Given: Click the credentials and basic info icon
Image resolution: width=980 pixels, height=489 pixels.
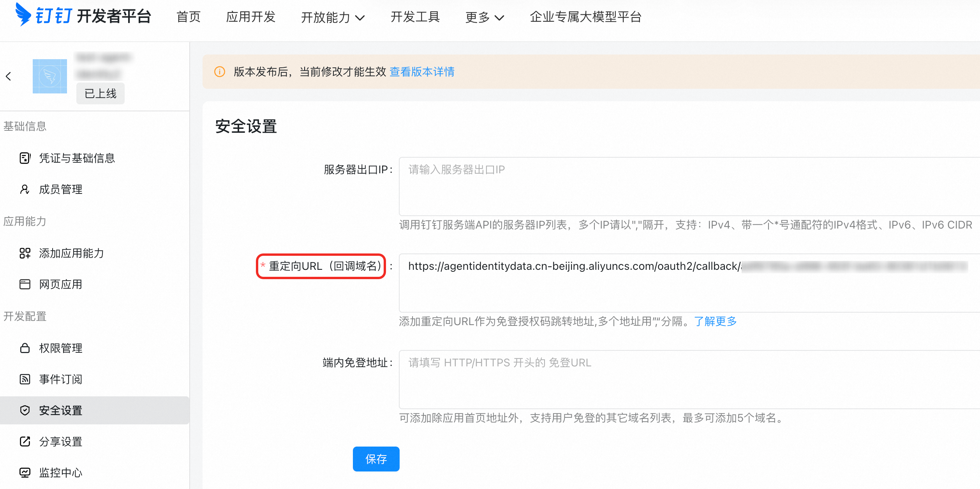Looking at the screenshot, I should 25,158.
